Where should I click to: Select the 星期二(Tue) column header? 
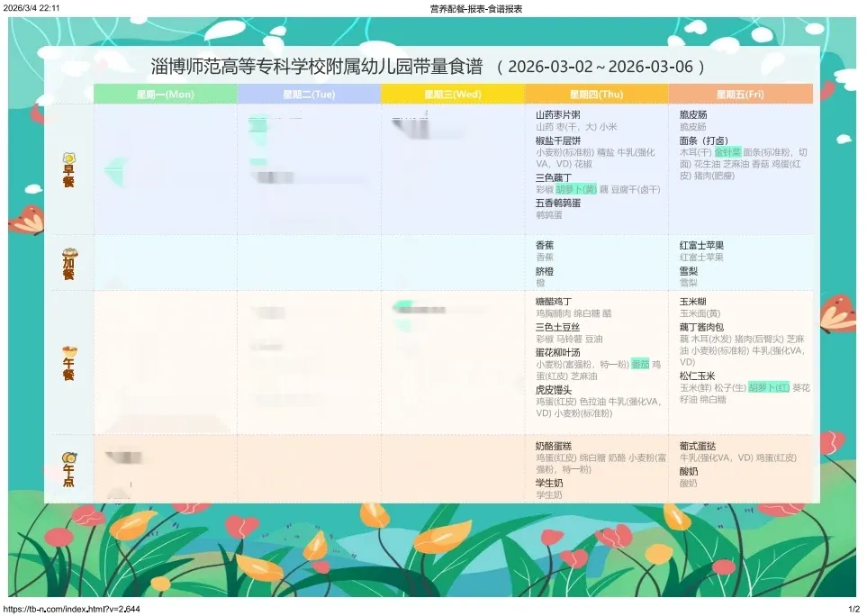309,94
